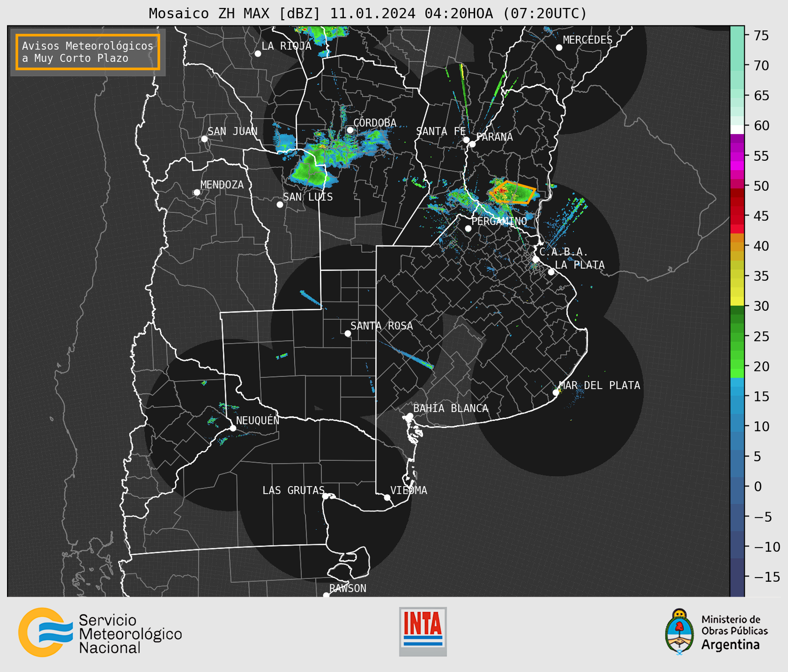Click the Paraná city marker

coord(472,144)
